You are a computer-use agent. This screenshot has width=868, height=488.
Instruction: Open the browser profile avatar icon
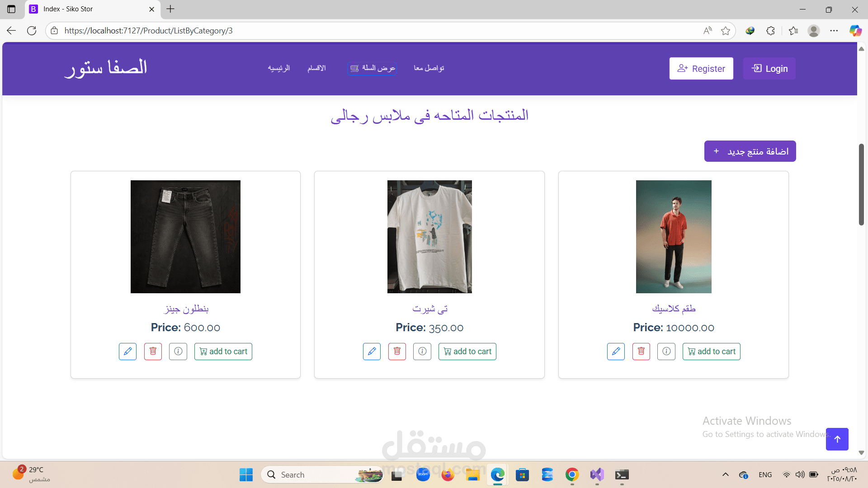[x=814, y=31]
